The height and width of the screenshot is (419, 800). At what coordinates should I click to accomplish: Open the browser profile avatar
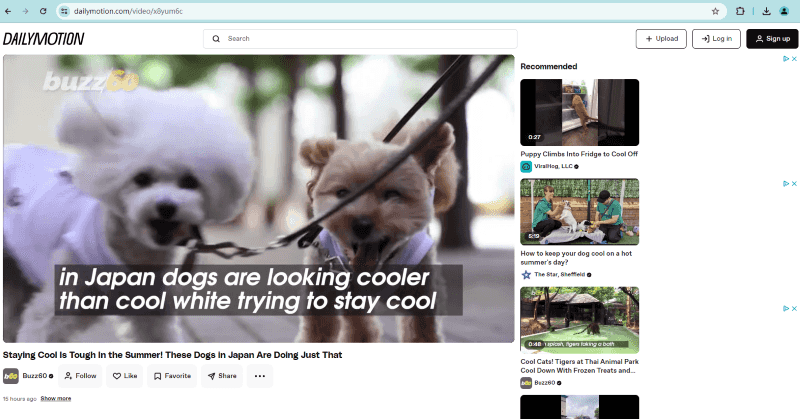784,11
